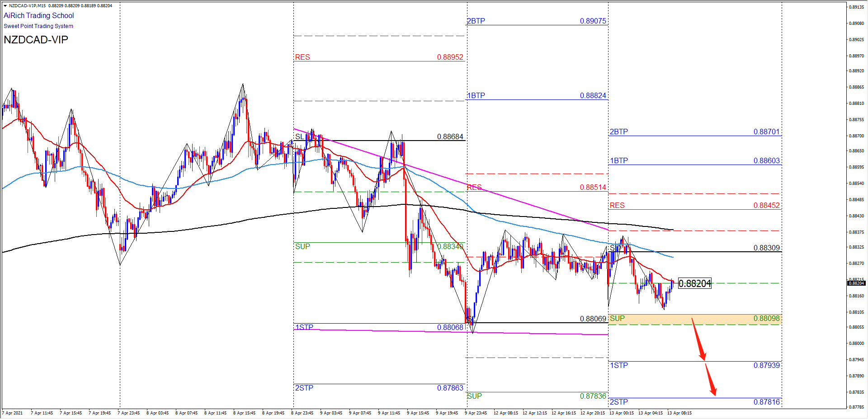The image size is (868, 419).
Task: Click the black 0.88204 marker on price axis
Action: pos(856,283)
